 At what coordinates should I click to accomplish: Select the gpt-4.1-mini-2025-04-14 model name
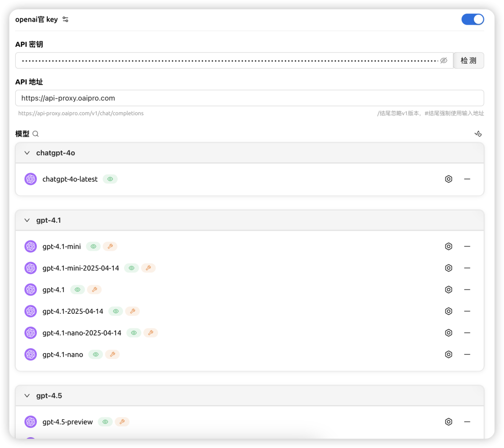(81, 268)
